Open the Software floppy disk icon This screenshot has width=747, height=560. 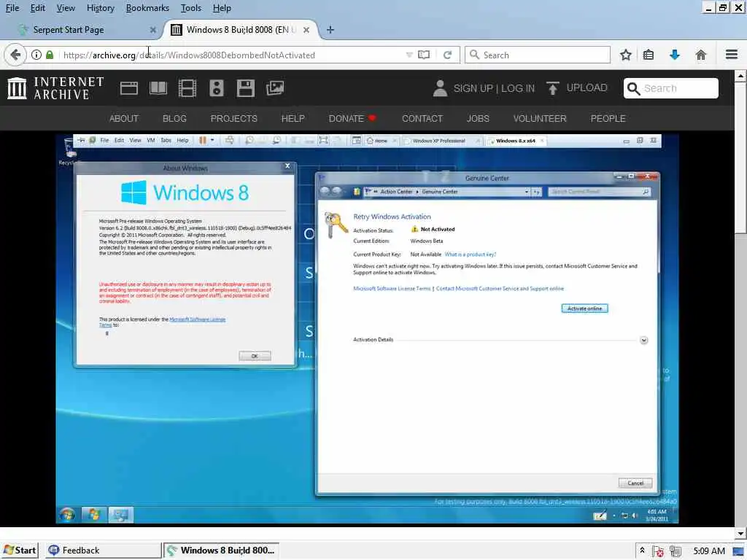(x=246, y=88)
